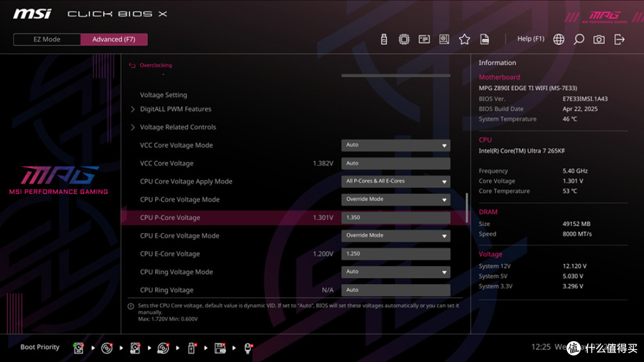This screenshot has height=362, width=644.
Task: Select CPU E-Core Voltage Mode label
Action: coord(179,236)
